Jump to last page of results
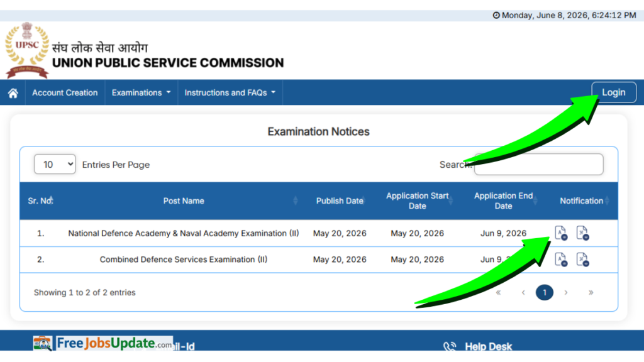 591,292
